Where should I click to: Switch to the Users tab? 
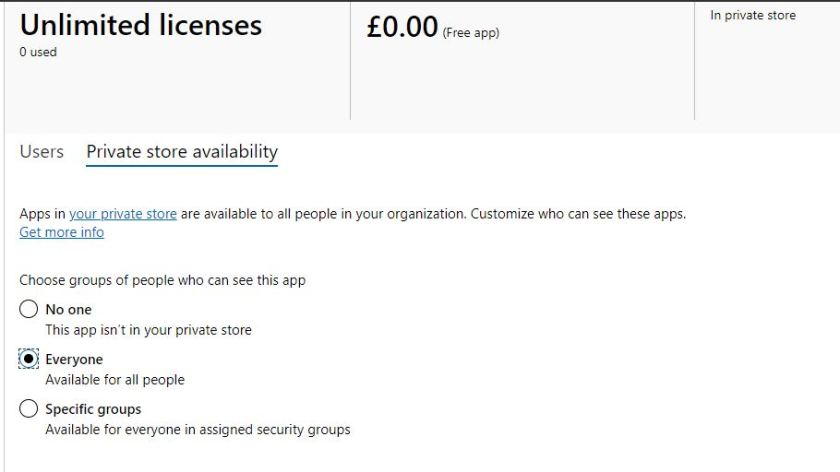pos(41,152)
